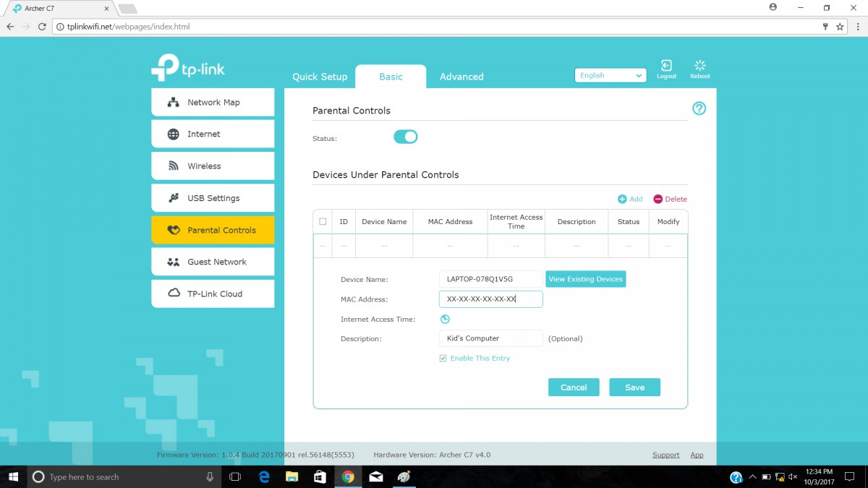Switch to the Advanced tab
This screenshot has width=868, height=488.
click(461, 76)
